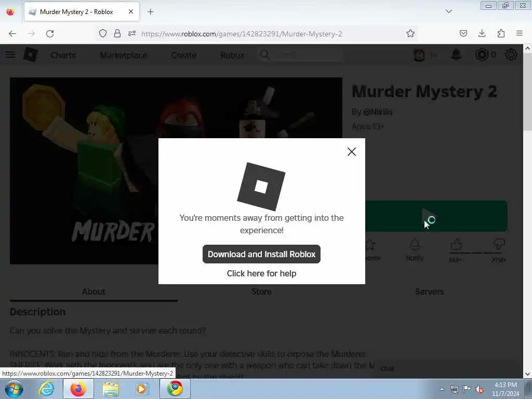
Task: Open Firefox extensions menu
Action: pos(501,33)
